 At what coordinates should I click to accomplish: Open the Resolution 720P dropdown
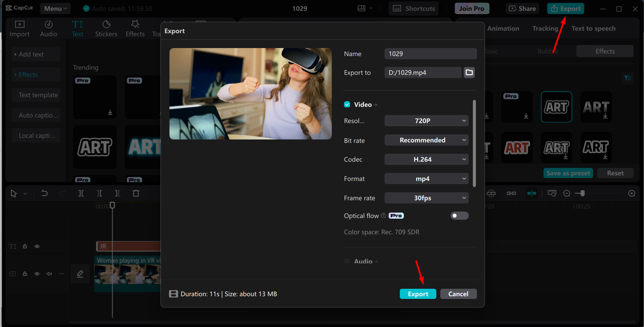coord(427,121)
